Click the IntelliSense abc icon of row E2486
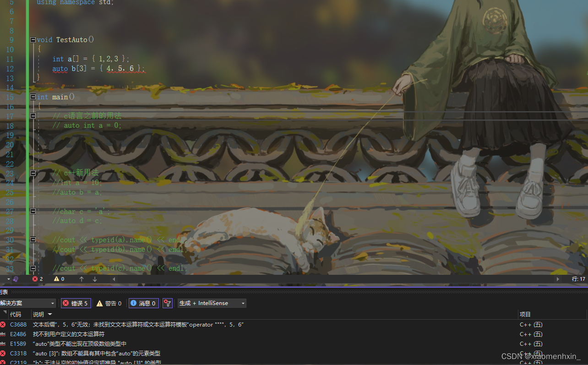Image resolution: width=588 pixels, height=365 pixels. click(3, 334)
